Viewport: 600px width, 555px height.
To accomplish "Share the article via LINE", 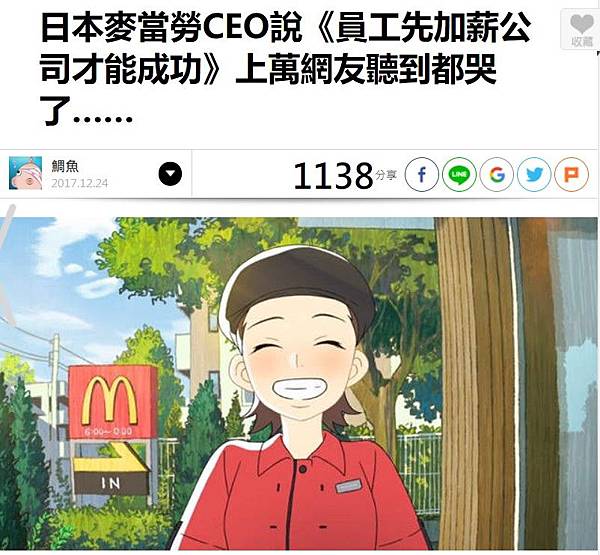I will tap(459, 174).
